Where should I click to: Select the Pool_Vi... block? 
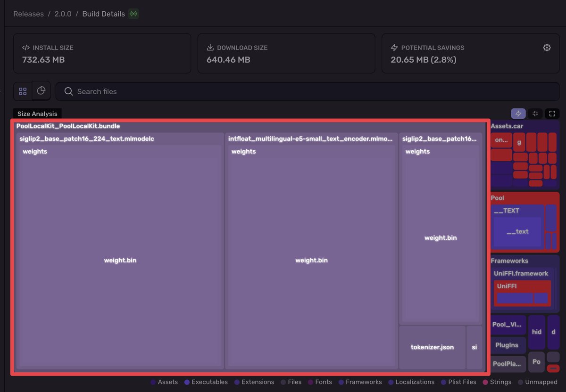(508, 325)
